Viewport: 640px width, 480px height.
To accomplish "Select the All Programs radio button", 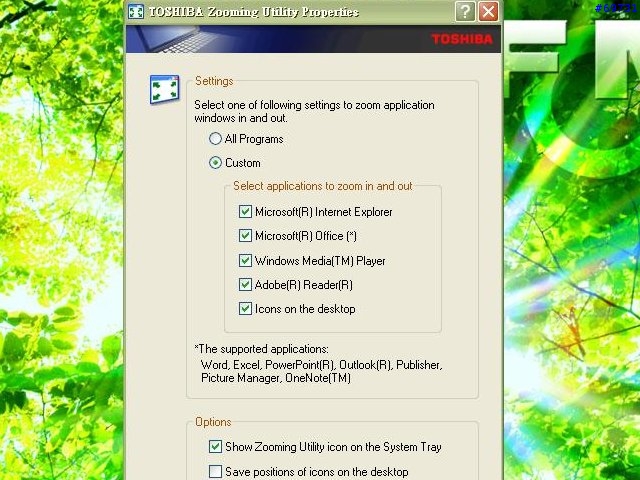I will 216,139.
